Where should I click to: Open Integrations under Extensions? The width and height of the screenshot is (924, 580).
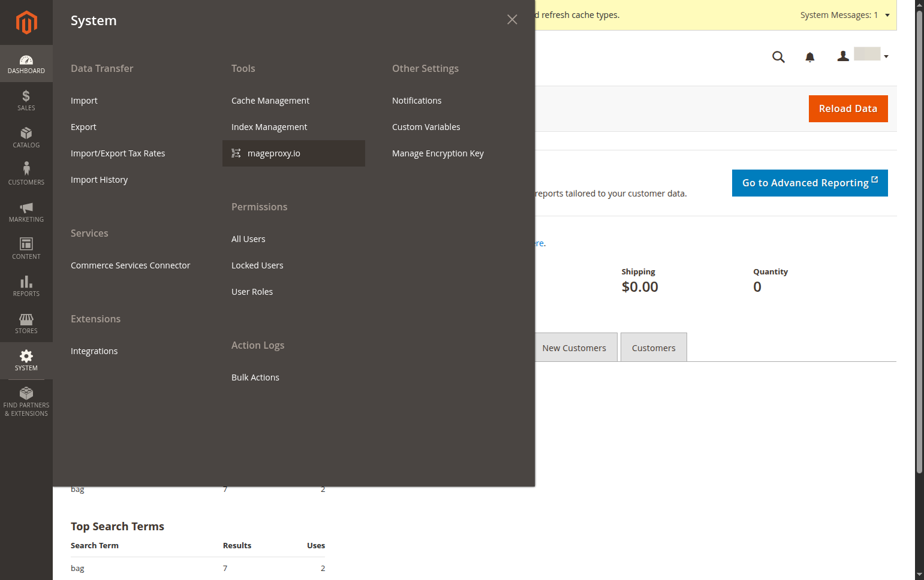point(94,351)
